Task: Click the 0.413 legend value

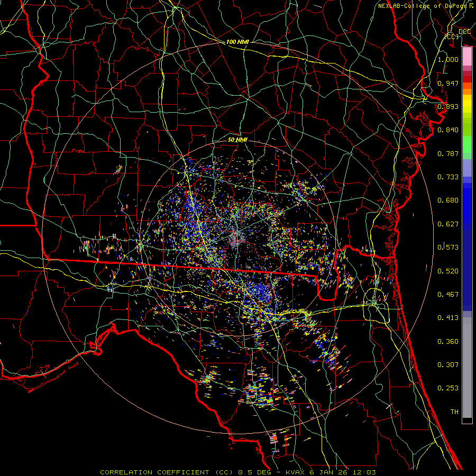Action: (x=448, y=318)
